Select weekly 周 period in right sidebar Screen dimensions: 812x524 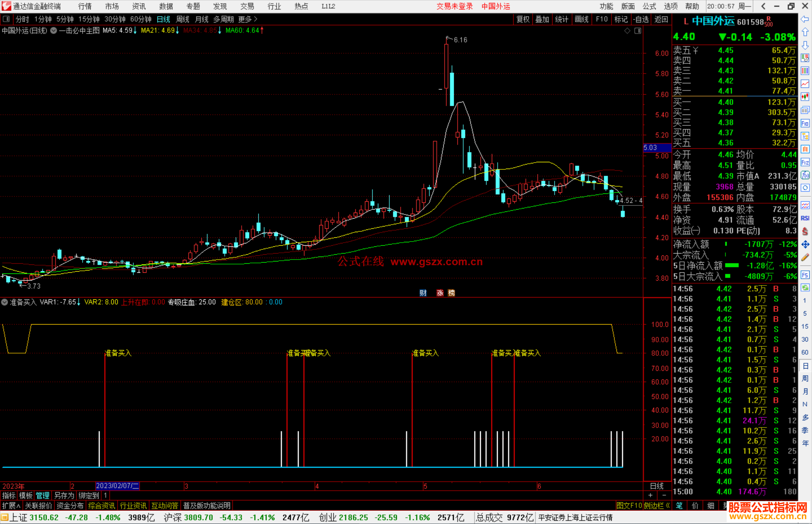[805, 379]
